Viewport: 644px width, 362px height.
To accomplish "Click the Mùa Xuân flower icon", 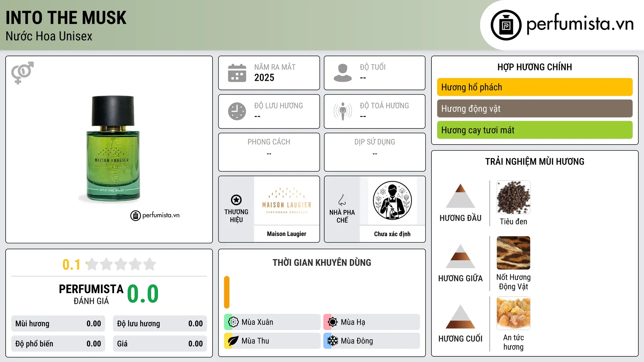I will click(233, 322).
